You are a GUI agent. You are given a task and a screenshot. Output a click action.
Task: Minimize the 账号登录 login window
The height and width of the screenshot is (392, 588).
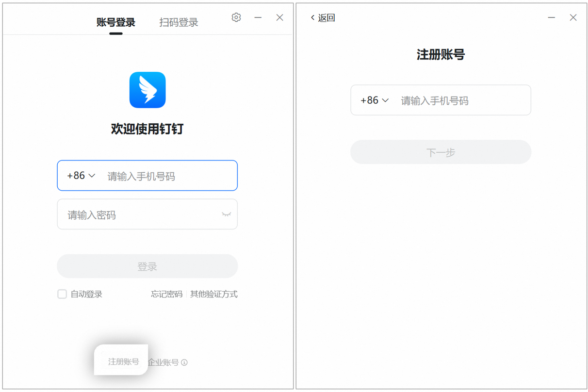point(258,17)
